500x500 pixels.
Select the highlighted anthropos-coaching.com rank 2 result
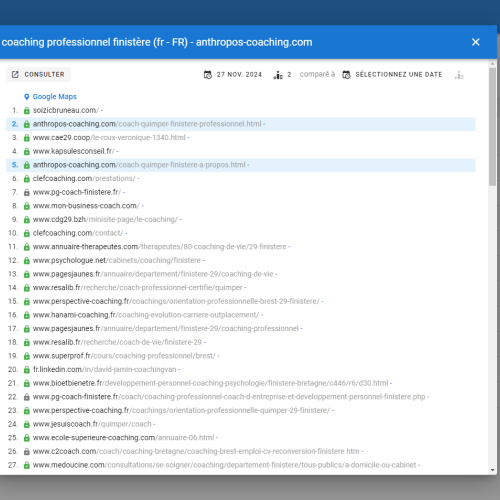pyautogui.click(x=241, y=124)
